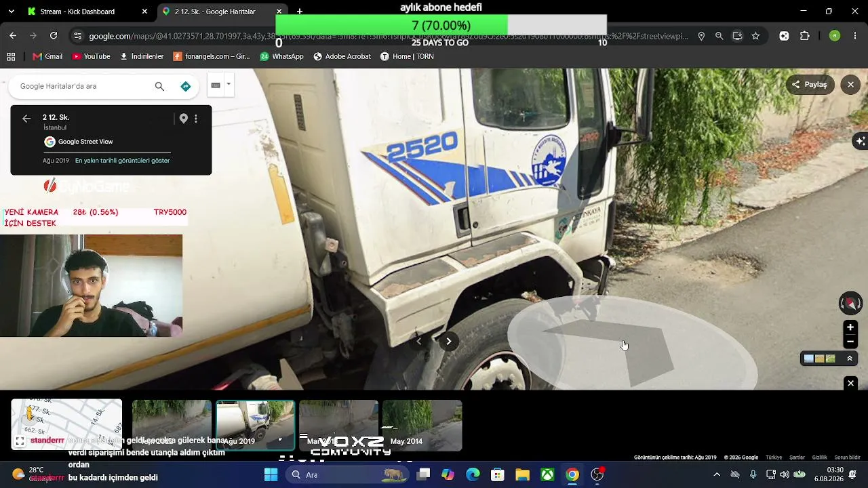Viewport: 868px width, 488px height.
Task: Open the zoom magnifier in the address bar
Action: [719, 36]
